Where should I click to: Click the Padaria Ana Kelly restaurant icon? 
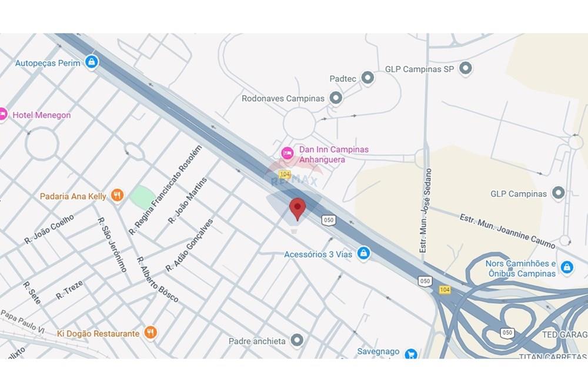point(118,195)
